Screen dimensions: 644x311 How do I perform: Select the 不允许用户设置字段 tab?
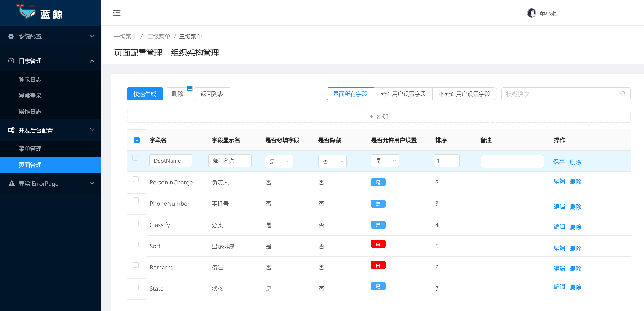click(465, 94)
